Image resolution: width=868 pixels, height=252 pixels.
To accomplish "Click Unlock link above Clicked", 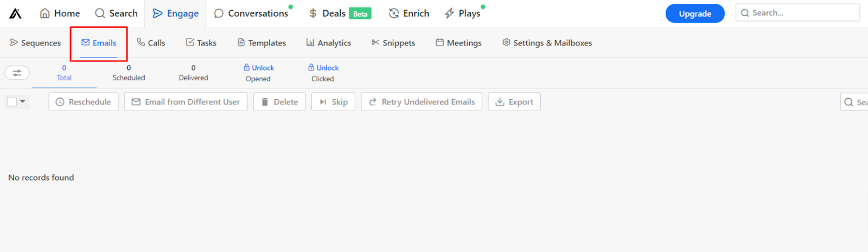I will (323, 68).
